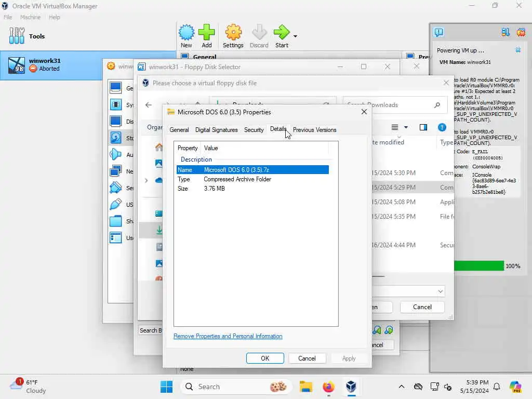The width and height of the screenshot is (532, 399).
Task: Select Tools icon in VirtualBox sidebar
Action: click(17, 36)
